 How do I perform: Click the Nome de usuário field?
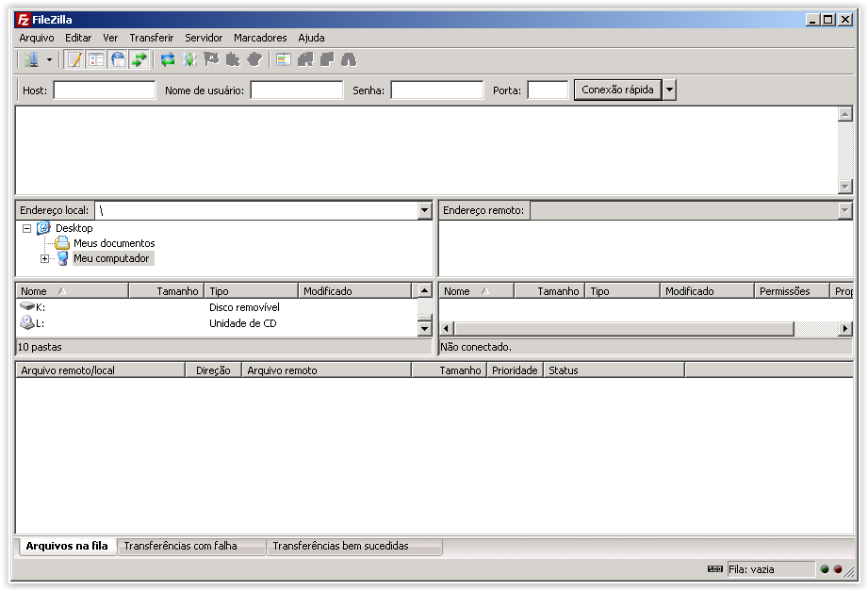click(296, 90)
